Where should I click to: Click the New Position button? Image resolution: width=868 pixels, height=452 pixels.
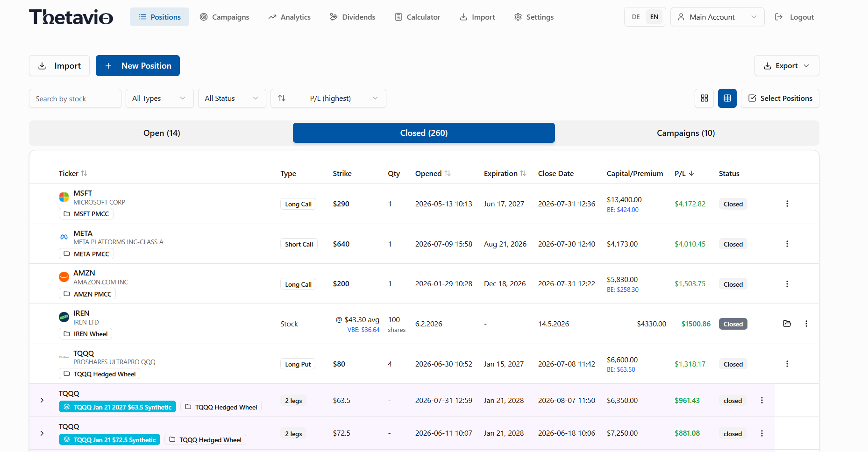coord(138,66)
